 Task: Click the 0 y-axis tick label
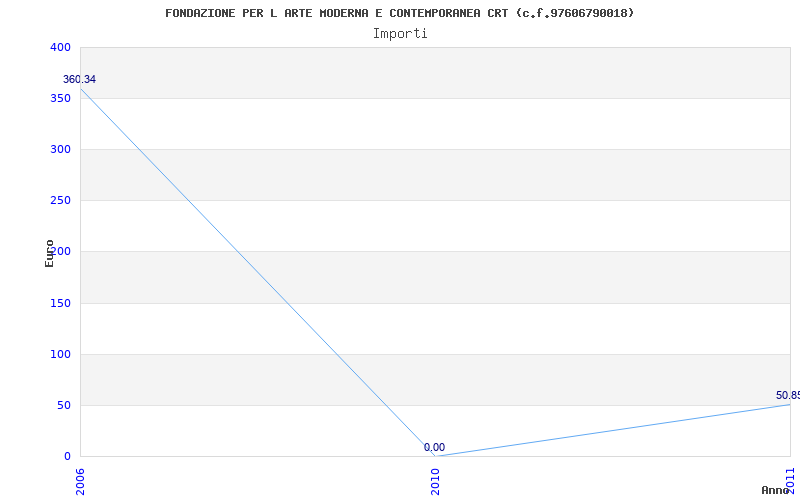(x=67, y=457)
